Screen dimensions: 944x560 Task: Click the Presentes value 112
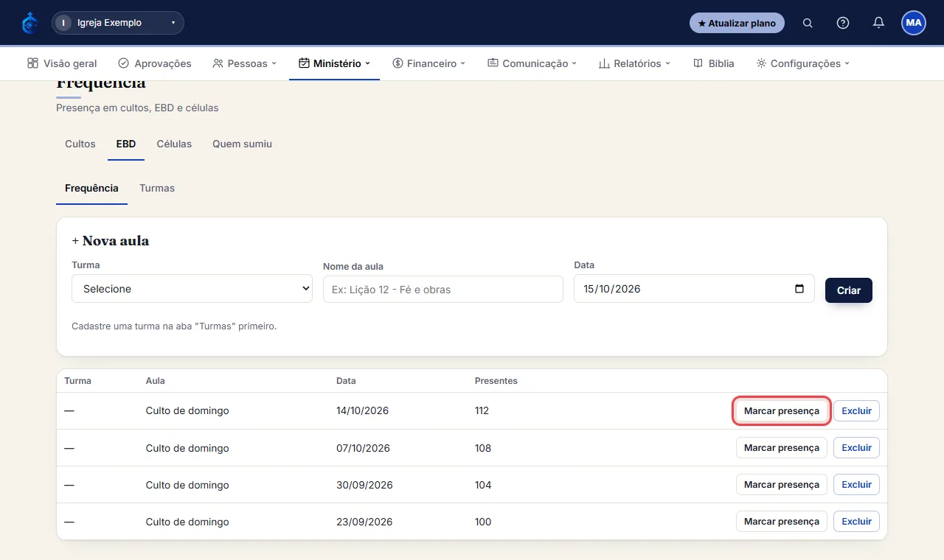click(482, 410)
